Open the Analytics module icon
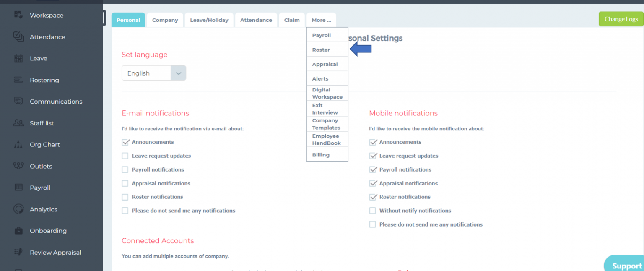The height and width of the screenshot is (271, 644). coord(18,209)
